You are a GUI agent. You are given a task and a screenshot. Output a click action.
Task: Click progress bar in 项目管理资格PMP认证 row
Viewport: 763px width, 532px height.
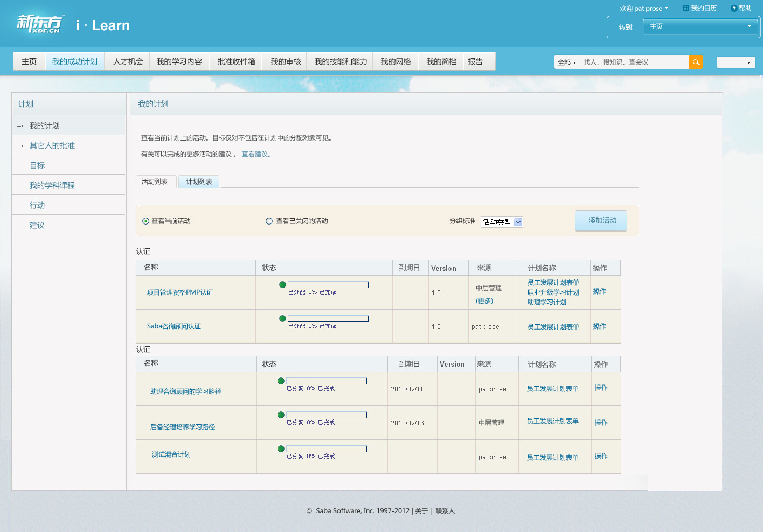[x=328, y=284]
